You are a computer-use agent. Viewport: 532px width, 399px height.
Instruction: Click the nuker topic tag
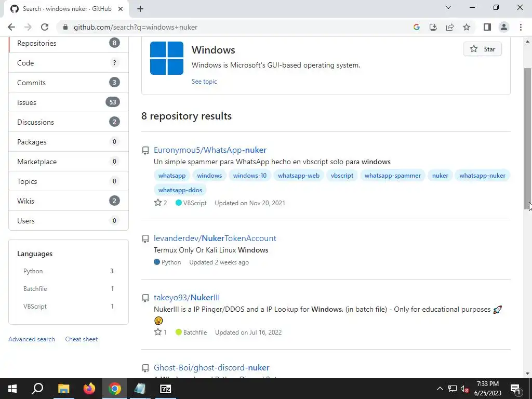440,176
